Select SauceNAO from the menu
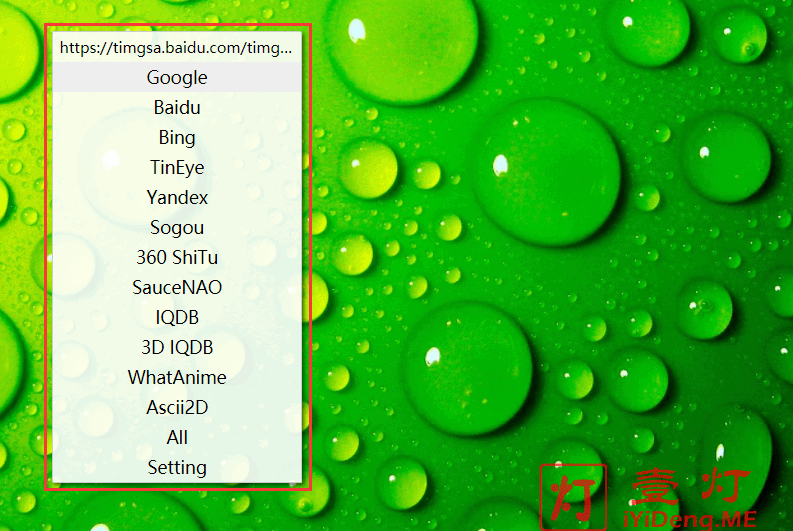This screenshot has width=793, height=531. [177, 287]
